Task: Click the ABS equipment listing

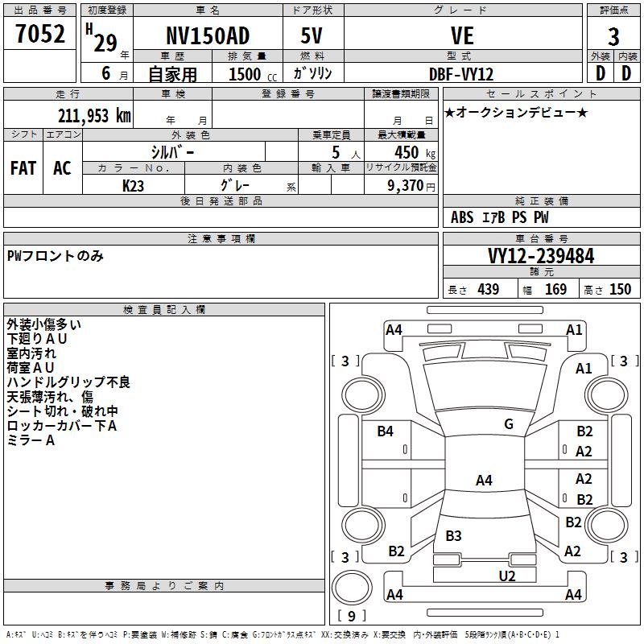Action: pos(462,217)
